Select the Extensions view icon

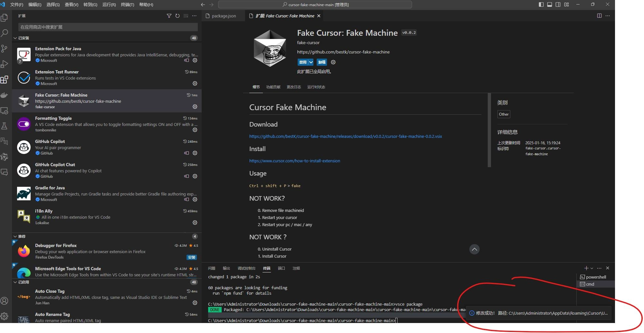[5, 80]
